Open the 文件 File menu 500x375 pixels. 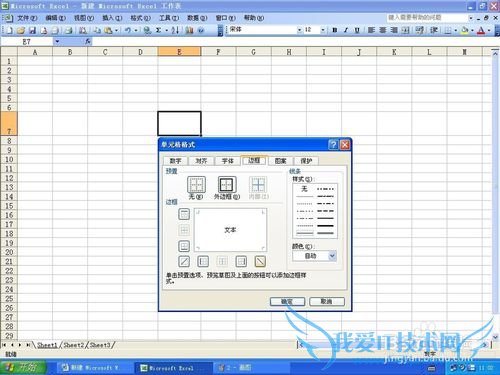tap(27, 18)
